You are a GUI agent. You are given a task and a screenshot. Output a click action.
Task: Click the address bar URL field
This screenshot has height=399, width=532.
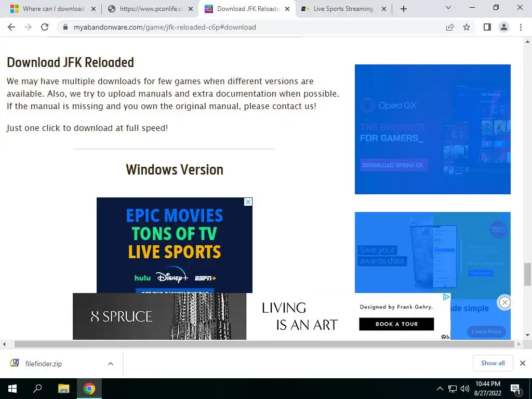[251, 27]
